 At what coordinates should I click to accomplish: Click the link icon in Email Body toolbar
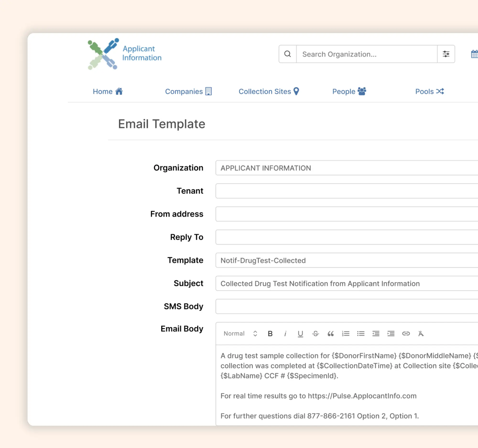[x=406, y=334]
